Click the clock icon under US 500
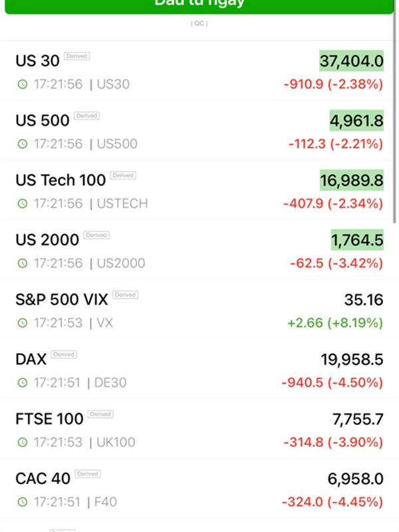 tap(23, 144)
